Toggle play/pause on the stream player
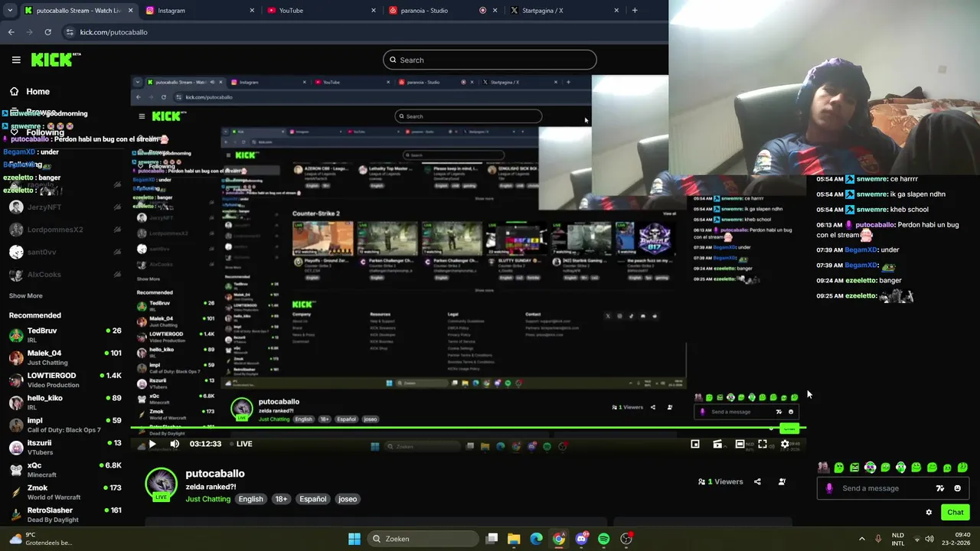The height and width of the screenshot is (551, 980). (152, 444)
